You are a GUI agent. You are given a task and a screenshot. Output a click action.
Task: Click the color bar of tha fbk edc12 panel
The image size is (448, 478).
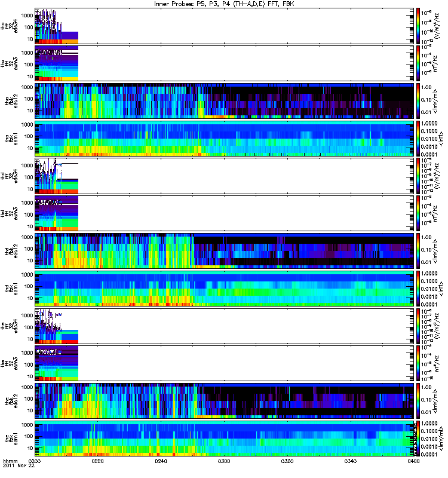click(418, 101)
